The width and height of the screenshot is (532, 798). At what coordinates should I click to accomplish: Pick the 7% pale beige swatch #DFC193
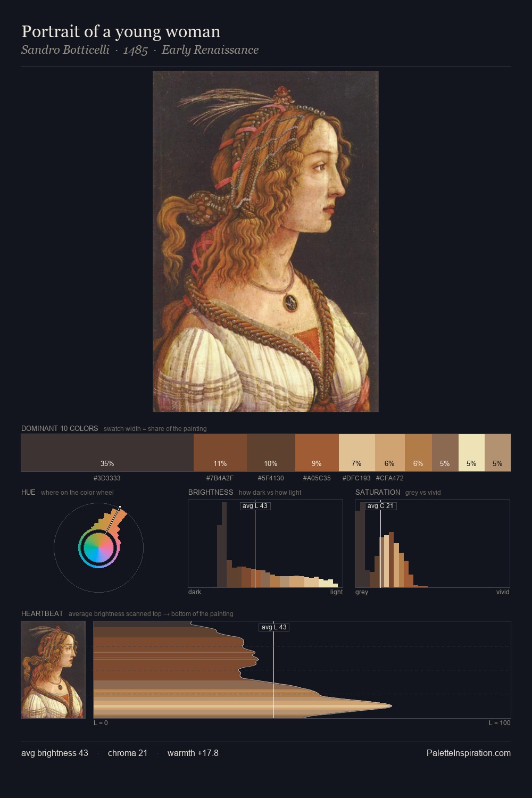(x=357, y=453)
